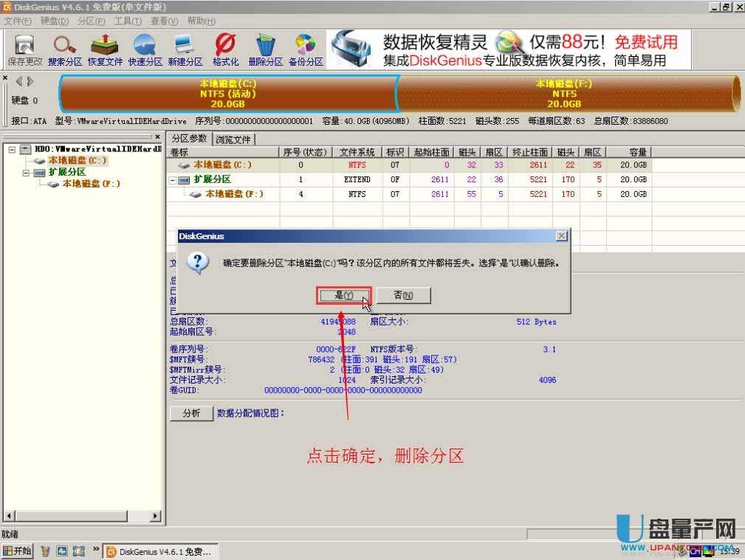Collapse the 扩展分区 node in left tree
Viewport: 745px width, 560px height.
click(26, 173)
